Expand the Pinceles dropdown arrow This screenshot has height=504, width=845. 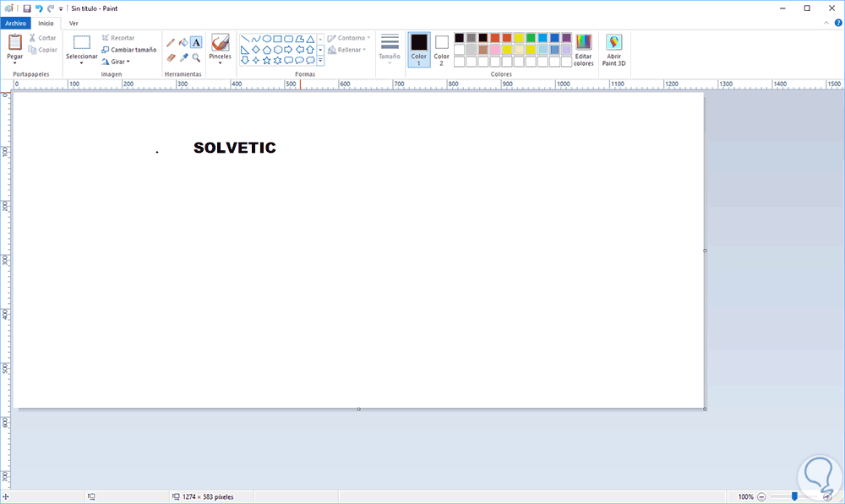tap(220, 63)
